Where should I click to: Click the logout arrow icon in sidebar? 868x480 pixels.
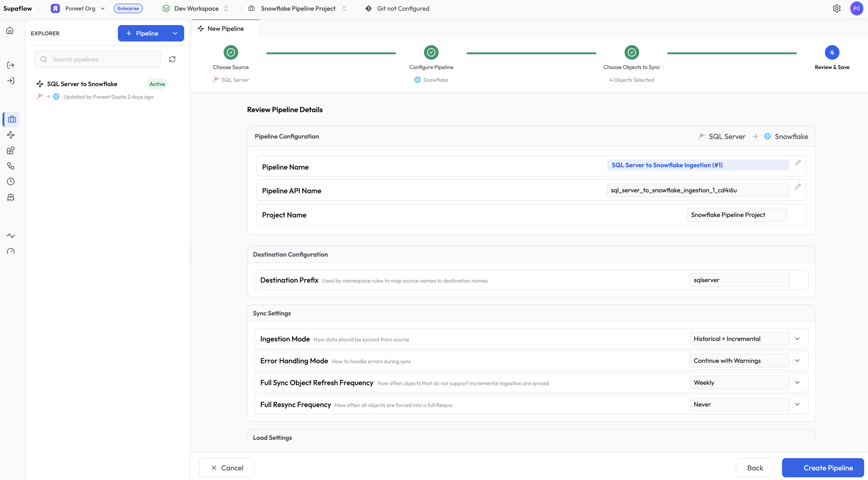click(10, 65)
